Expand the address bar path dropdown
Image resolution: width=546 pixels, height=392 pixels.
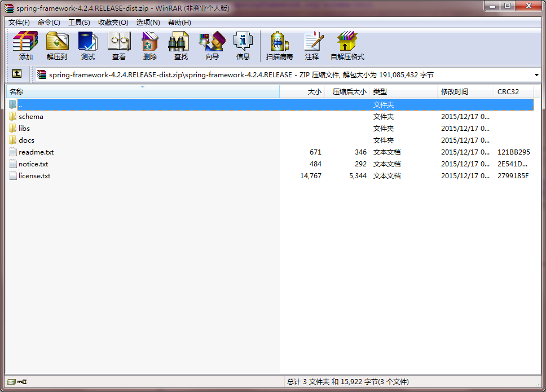[536, 75]
